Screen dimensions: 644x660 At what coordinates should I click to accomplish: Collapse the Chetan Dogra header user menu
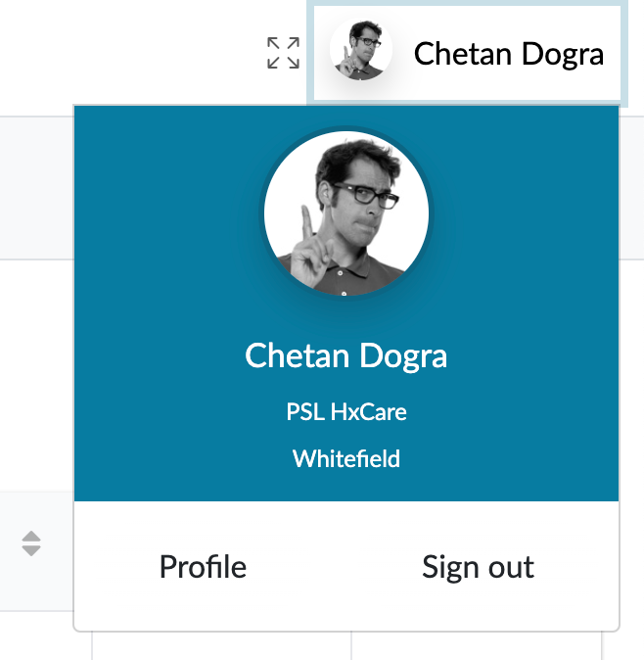[508, 53]
